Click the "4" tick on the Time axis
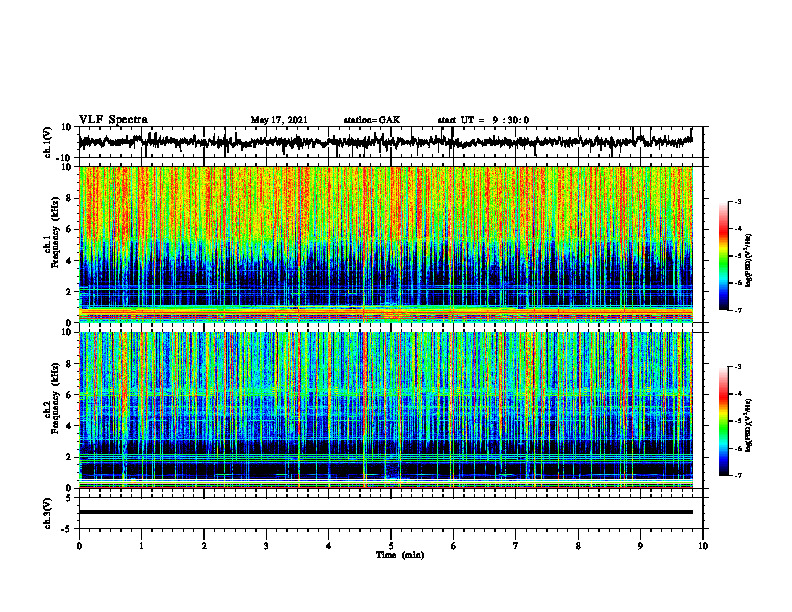 coord(329,546)
